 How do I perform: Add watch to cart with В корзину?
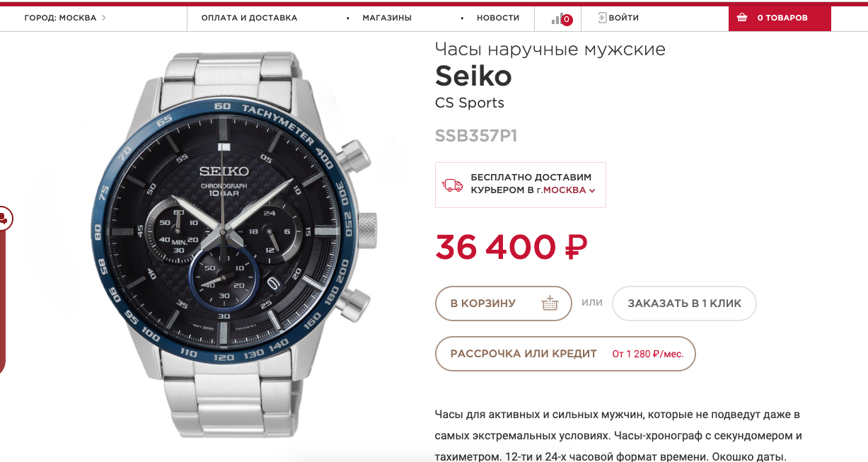(x=503, y=304)
